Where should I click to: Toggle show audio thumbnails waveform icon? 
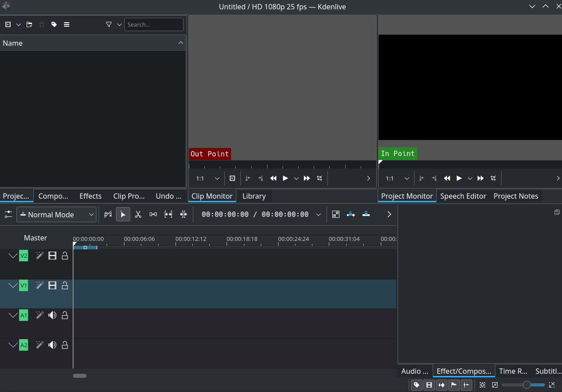coord(442,385)
